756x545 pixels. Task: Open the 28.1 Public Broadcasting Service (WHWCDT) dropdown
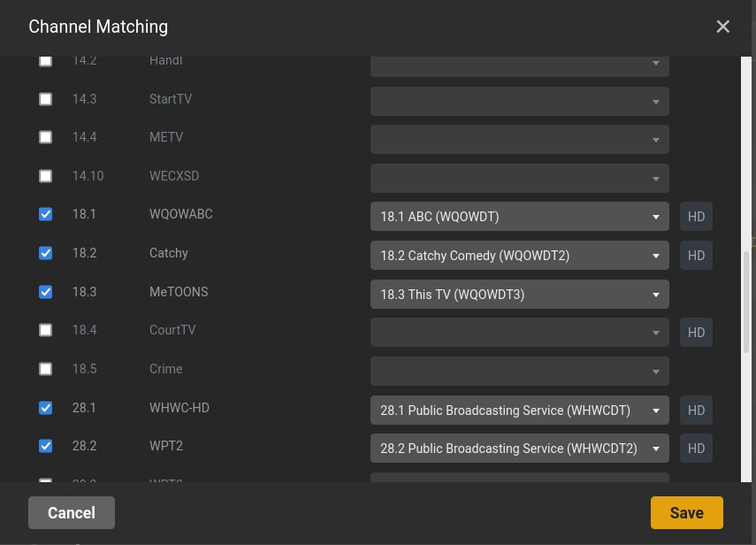pyautogui.click(x=520, y=411)
